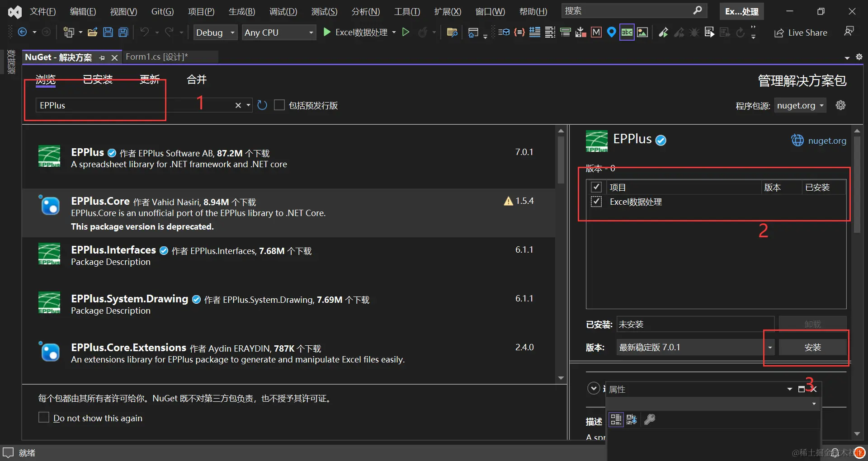
Task: Switch to the 合并 tab
Action: tap(197, 80)
